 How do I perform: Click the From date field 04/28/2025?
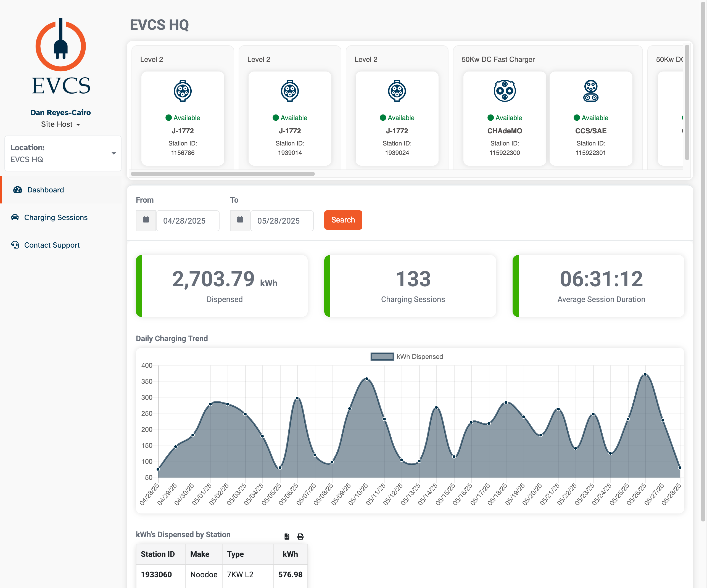pos(188,221)
